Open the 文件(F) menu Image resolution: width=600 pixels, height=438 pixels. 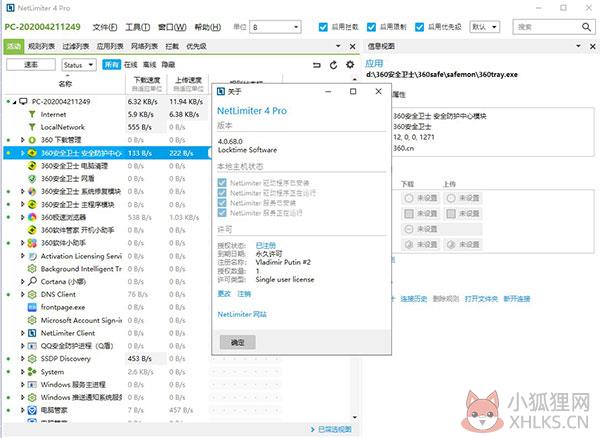(x=105, y=27)
